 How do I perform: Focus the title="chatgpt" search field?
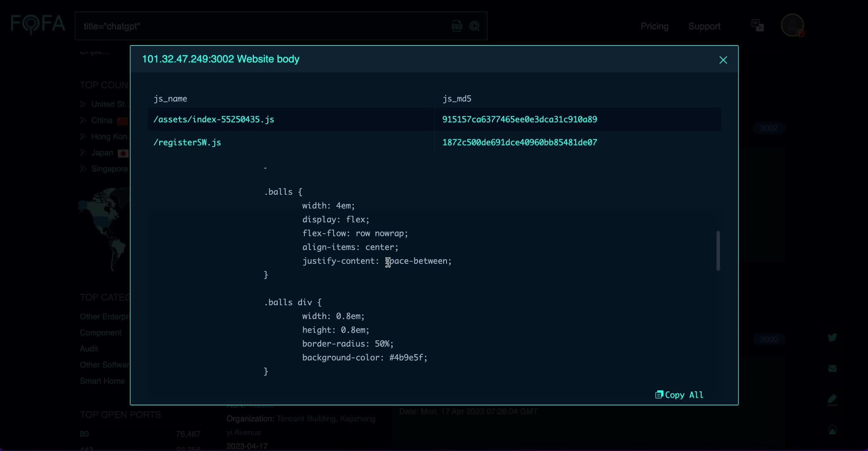(x=263, y=26)
